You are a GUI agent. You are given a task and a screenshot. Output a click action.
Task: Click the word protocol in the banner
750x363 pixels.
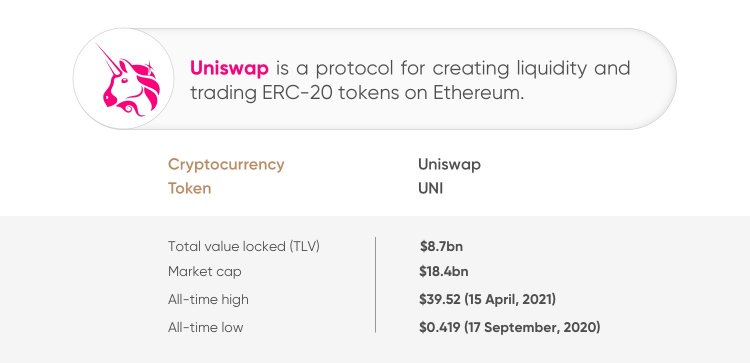click(353, 69)
